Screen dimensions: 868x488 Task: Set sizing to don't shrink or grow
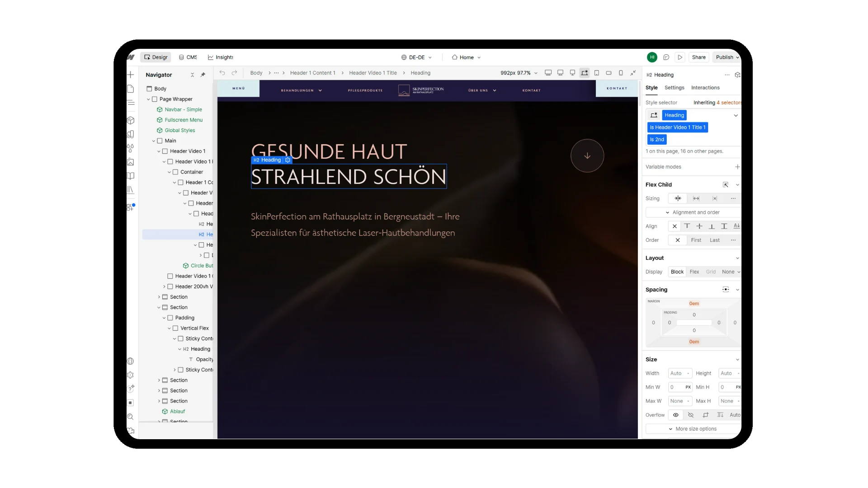[715, 198]
